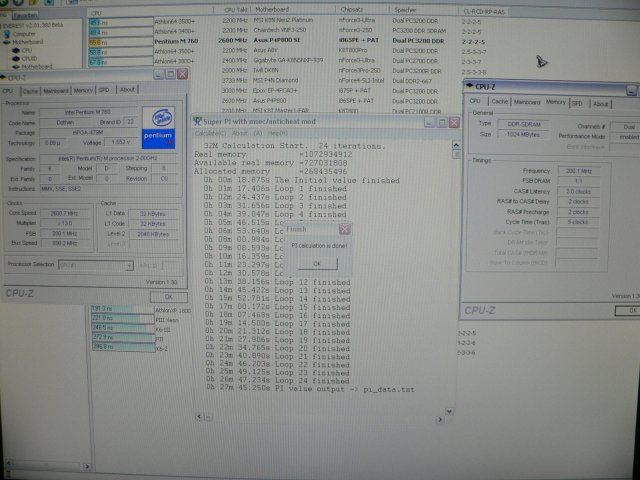
Task: Click the Gigabyte GA-K8NSNXP-939 cell
Action: [288, 60]
